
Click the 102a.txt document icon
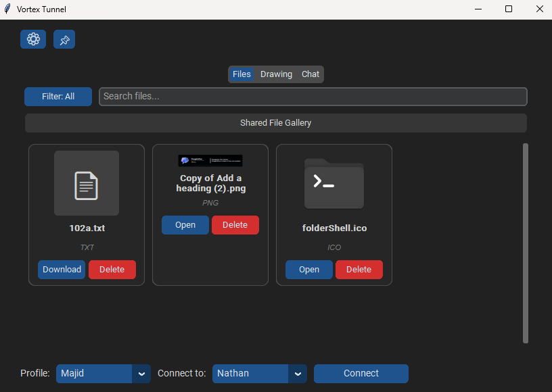click(x=87, y=184)
